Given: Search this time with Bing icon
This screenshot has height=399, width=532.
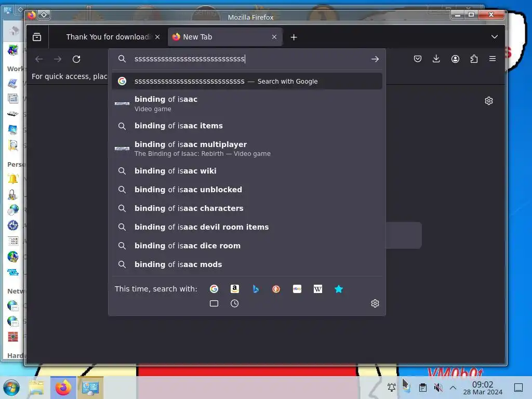Looking at the screenshot, I should (x=256, y=289).
